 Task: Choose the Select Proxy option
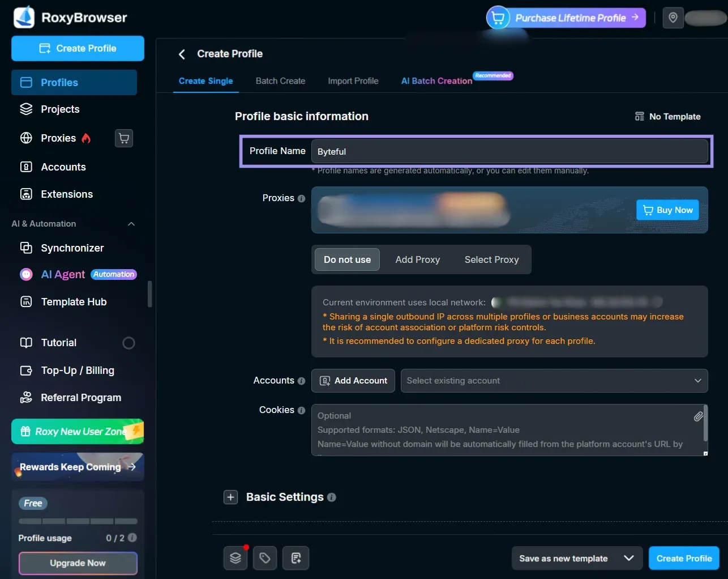click(491, 259)
